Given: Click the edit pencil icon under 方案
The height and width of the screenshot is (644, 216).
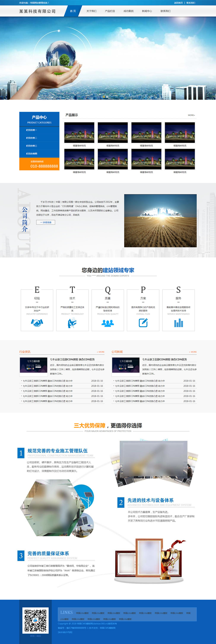Looking at the screenshot, I should click(143, 323).
